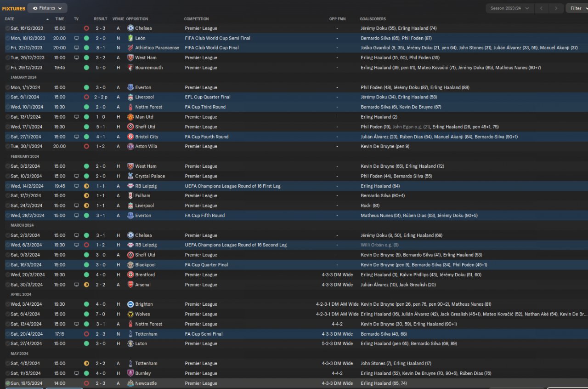The width and height of the screenshot is (588, 389).
Task: Click the orange draw indicator for Fulham match
Action: pyautogui.click(x=86, y=195)
